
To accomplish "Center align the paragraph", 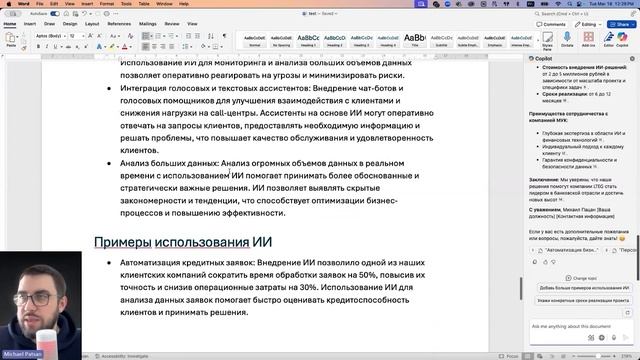I will coord(154,47).
